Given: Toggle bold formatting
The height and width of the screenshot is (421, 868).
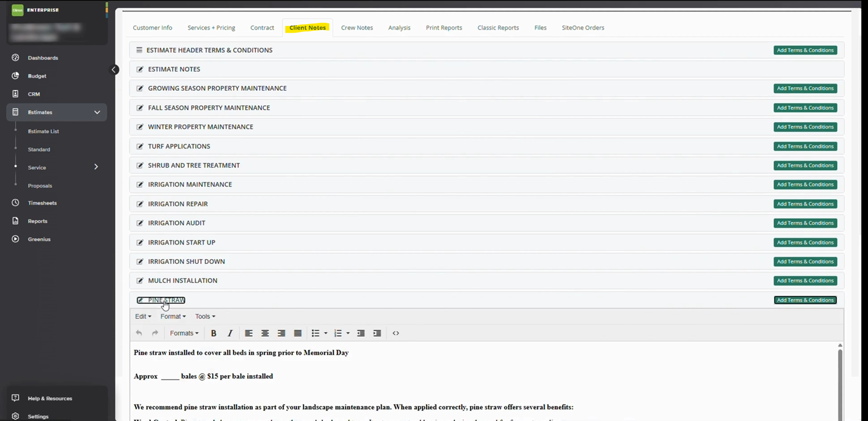Looking at the screenshot, I should [x=214, y=333].
